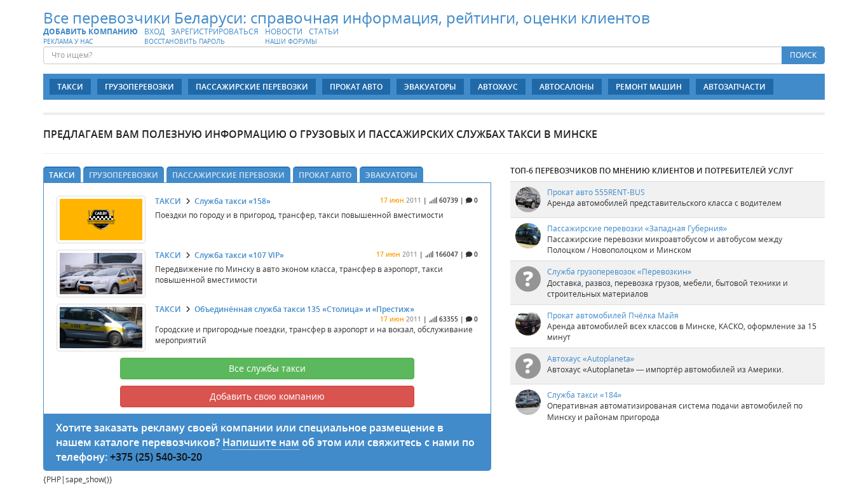
Task: Open Автозапчасти in the navigation bar
Action: pos(734,87)
